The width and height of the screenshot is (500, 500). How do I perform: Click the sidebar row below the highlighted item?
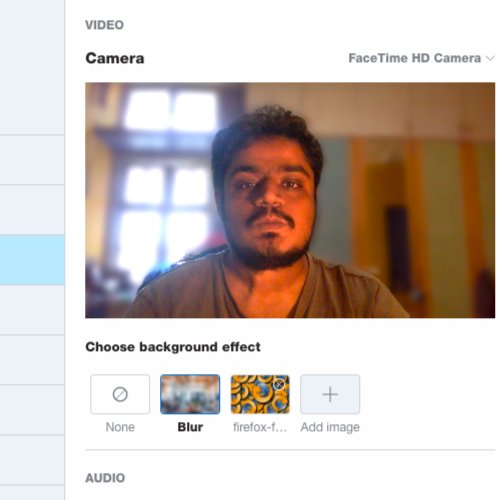(32, 310)
